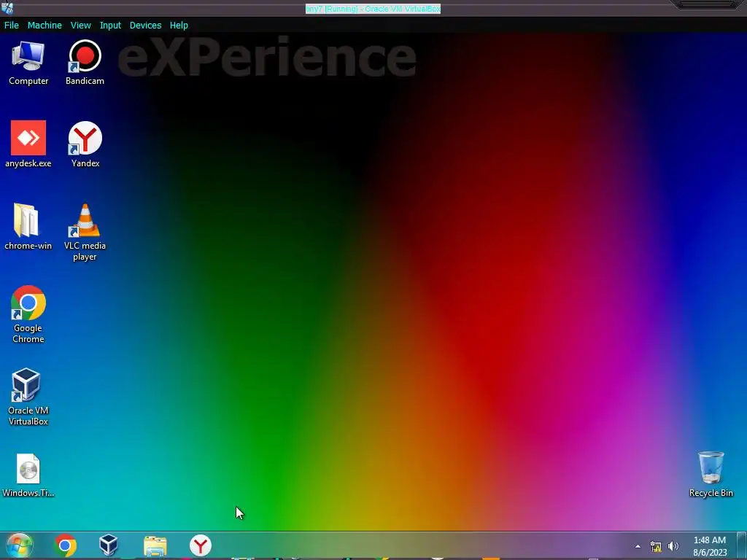Select the anydesk.exe desktop icon
The image size is (747, 560).
[x=28, y=145]
